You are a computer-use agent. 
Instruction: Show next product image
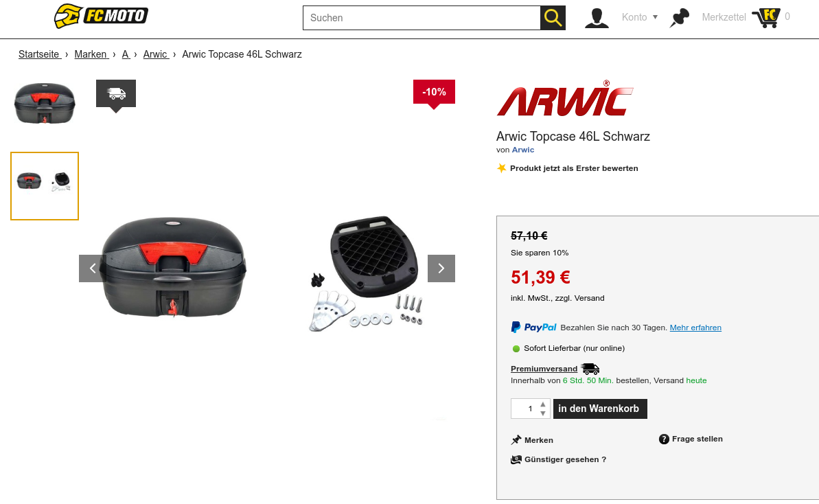[x=441, y=268]
